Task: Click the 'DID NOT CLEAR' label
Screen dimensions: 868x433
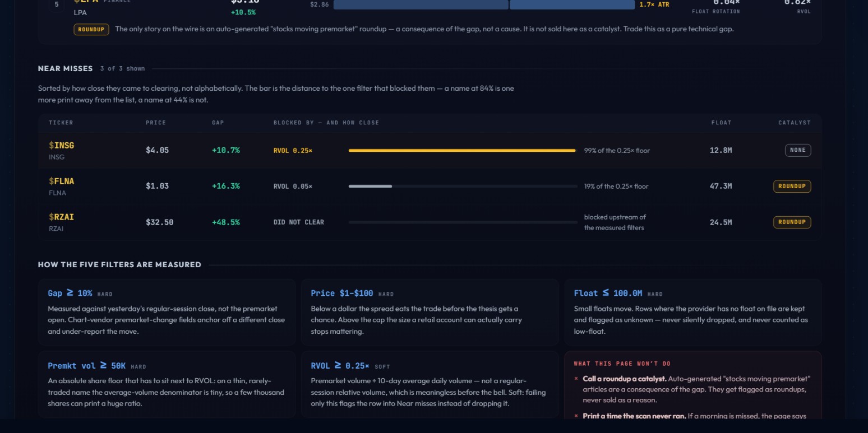Action: [298, 222]
